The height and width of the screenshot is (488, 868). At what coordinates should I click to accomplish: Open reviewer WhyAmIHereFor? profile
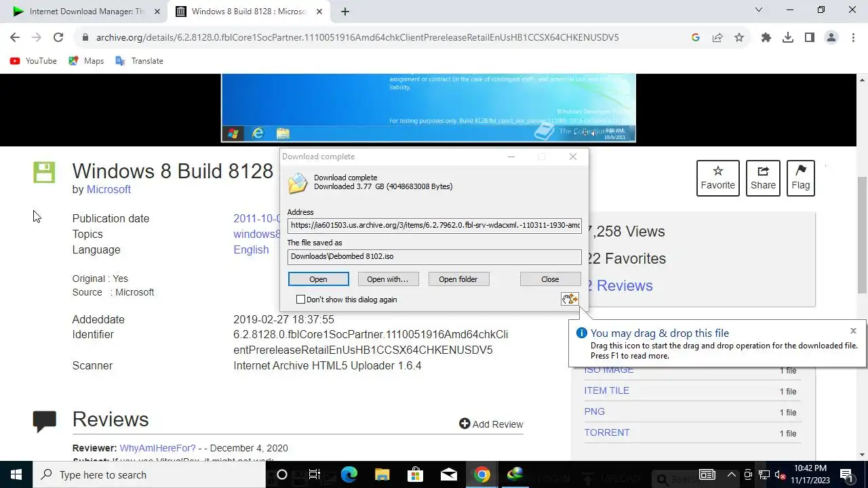[x=158, y=448]
